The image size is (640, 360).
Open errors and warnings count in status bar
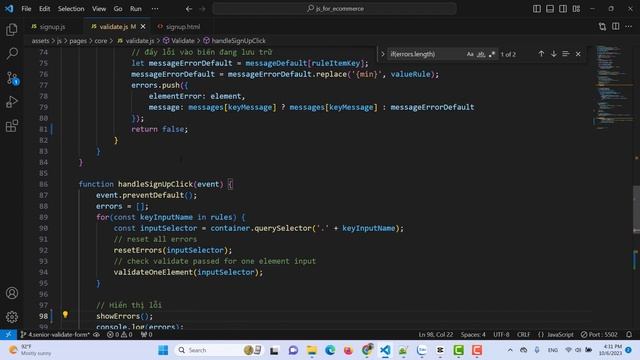120,334
